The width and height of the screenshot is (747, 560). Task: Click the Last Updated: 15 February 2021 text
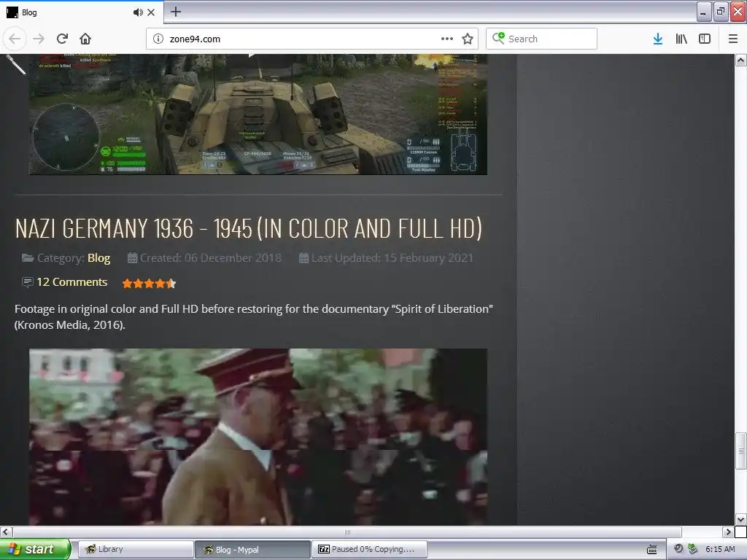[x=392, y=257]
